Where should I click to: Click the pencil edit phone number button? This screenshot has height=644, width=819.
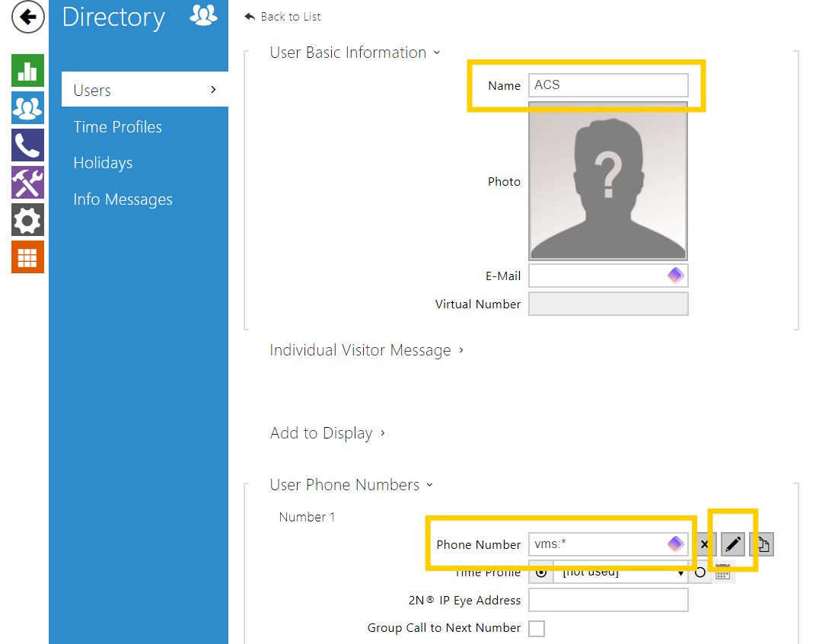click(733, 544)
